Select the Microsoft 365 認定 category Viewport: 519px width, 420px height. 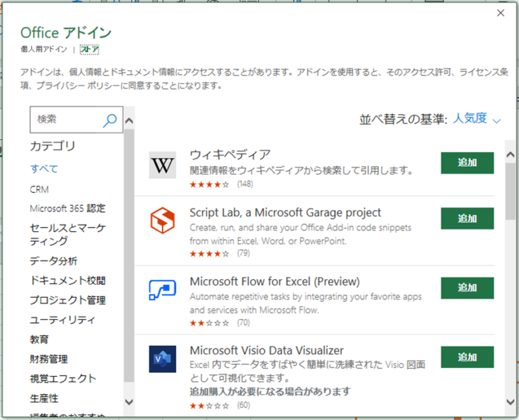(x=68, y=209)
